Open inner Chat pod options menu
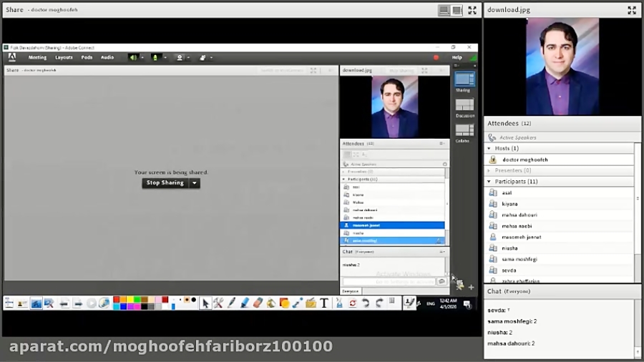Screen dimensions: 644x362 coord(442,252)
